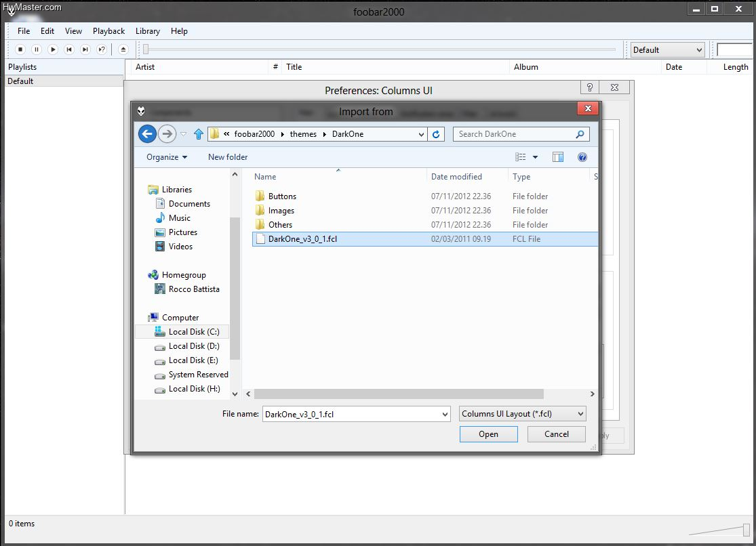756x546 pixels.
Task: Select Computer in navigation pane
Action: coord(180,318)
